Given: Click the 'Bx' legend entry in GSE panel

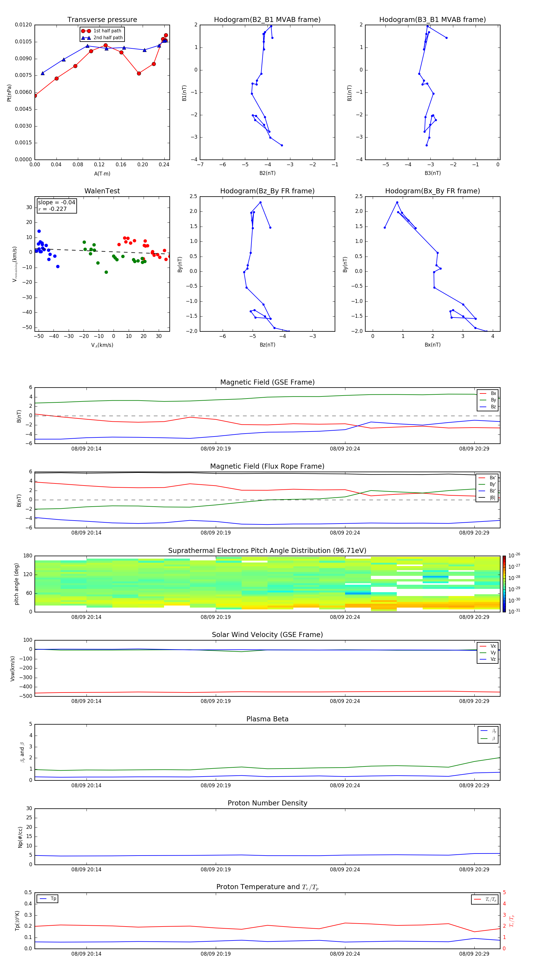Looking at the screenshot, I should pyautogui.click(x=488, y=393).
